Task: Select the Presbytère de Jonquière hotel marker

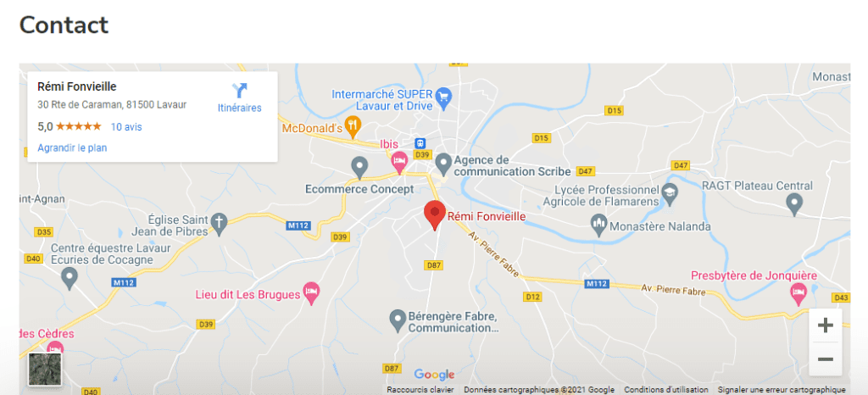Action: tap(798, 294)
